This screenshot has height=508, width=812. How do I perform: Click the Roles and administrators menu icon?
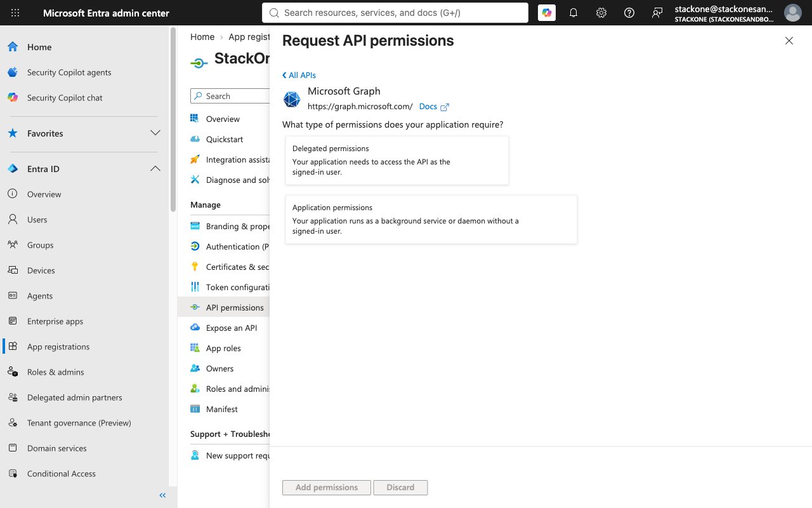tap(195, 389)
